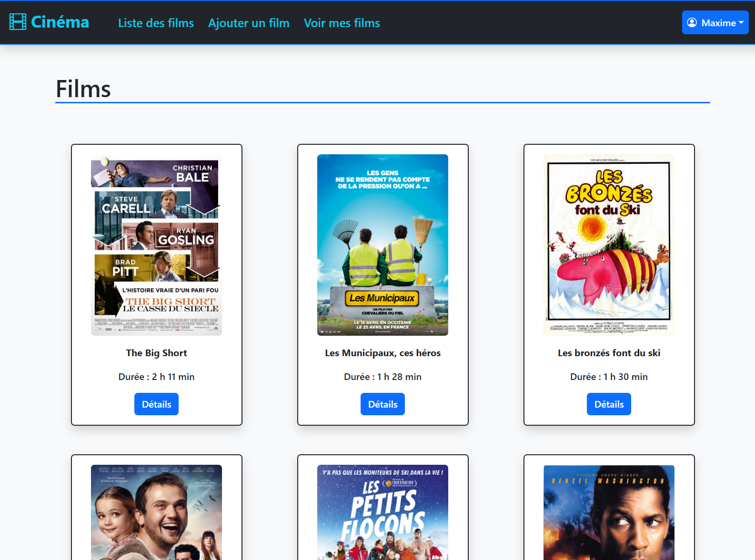This screenshot has height=560, width=755.
Task: Click The Big Short poster thumbnail
Action: point(156,245)
